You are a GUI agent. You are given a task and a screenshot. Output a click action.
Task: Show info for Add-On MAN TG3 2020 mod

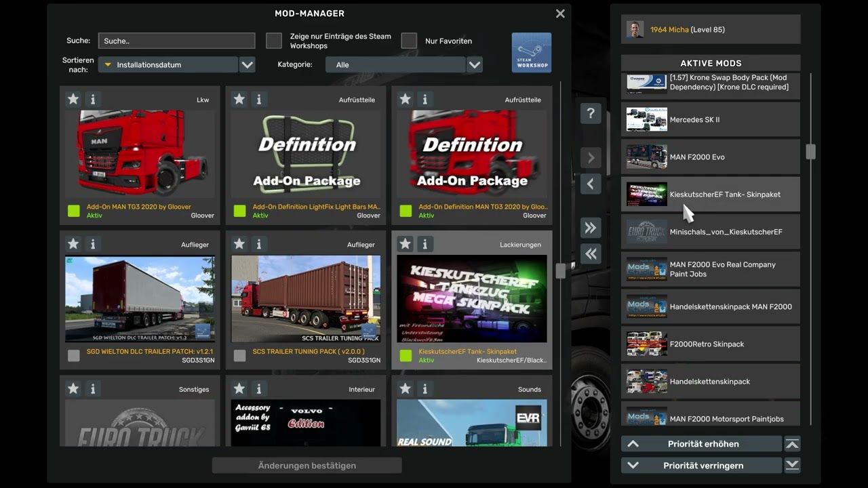tap(93, 100)
